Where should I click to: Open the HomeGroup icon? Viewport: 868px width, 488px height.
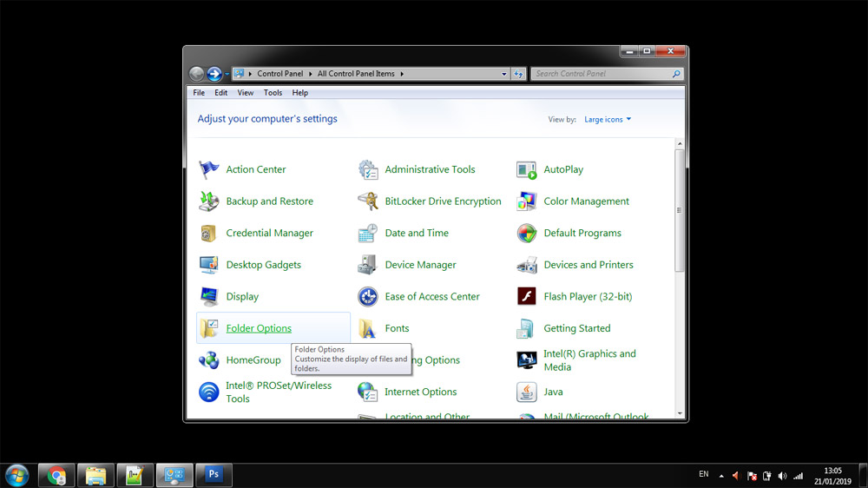[x=209, y=360]
